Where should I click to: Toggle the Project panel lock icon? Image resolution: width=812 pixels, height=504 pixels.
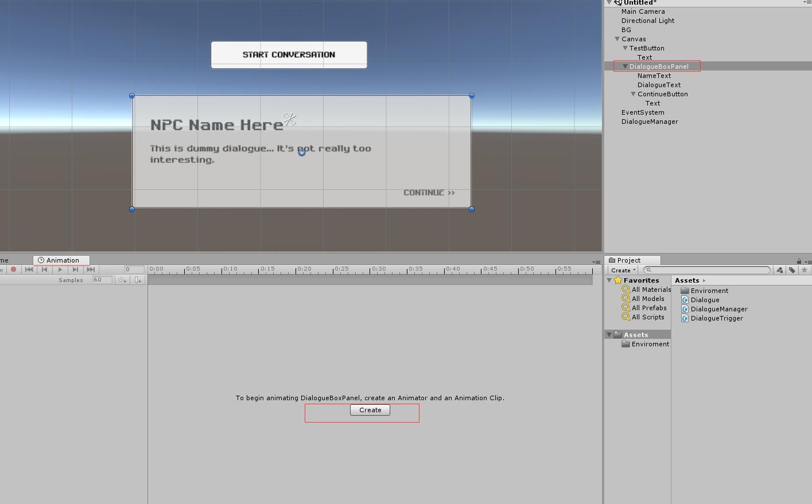(798, 261)
